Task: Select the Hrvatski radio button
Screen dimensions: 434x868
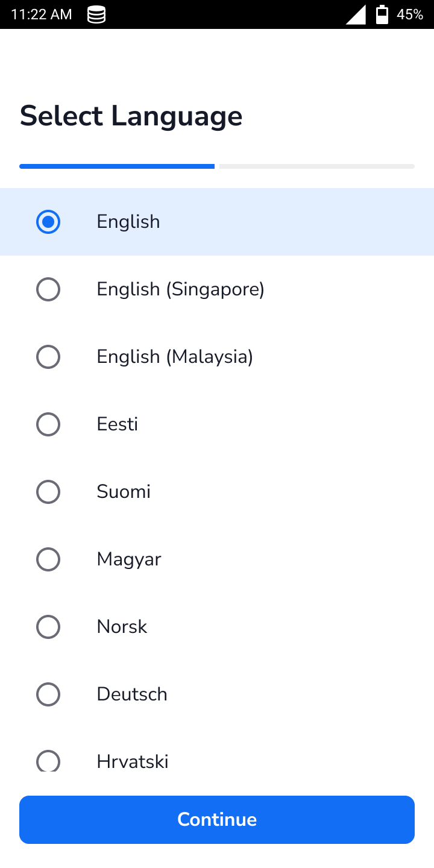Action: [x=48, y=761]
